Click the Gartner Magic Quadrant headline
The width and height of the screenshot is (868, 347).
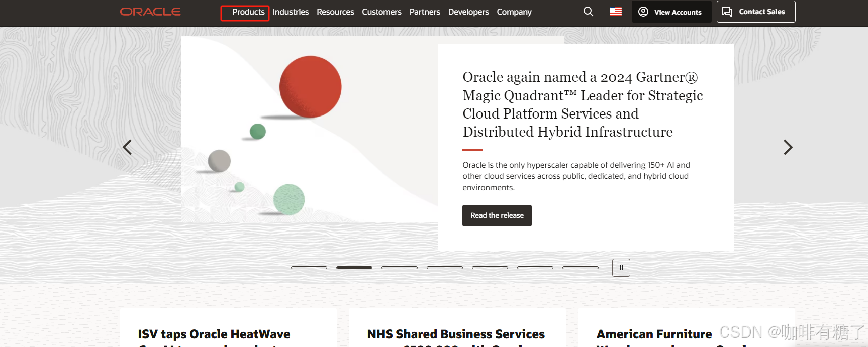(583, 104)
